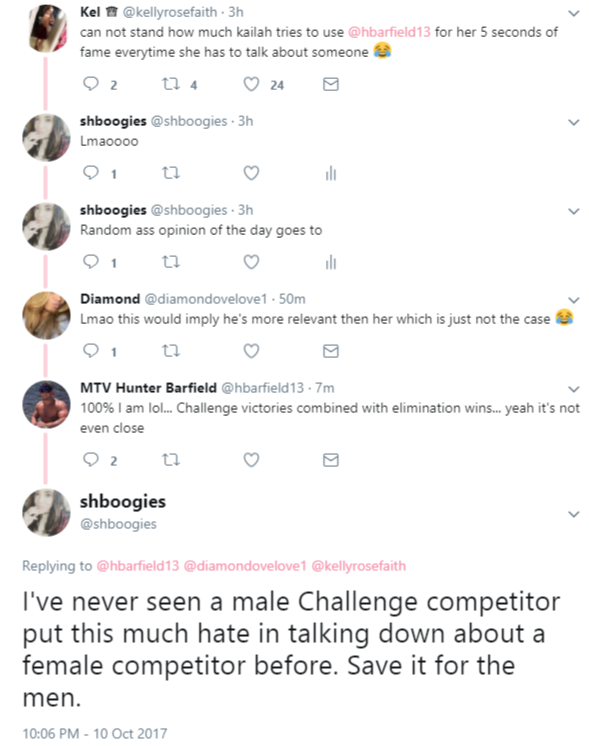View analytics icon on shboogies' Lmaoooo tweet
The height and width of the screenshot is (749, 589).
(331, 173)
